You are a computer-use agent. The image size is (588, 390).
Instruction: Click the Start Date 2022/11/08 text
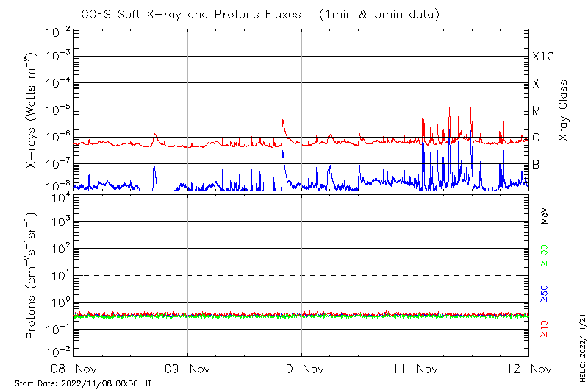tap(83, 383)
